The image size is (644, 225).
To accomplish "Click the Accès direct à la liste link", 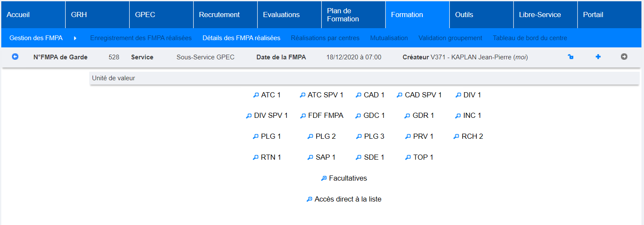I will 348,199.
